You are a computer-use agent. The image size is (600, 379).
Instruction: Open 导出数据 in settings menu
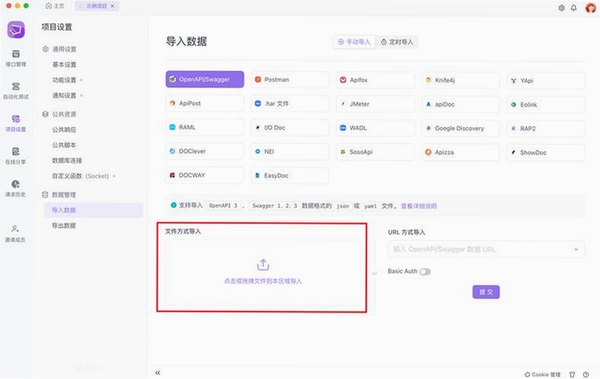coord(64,225)
